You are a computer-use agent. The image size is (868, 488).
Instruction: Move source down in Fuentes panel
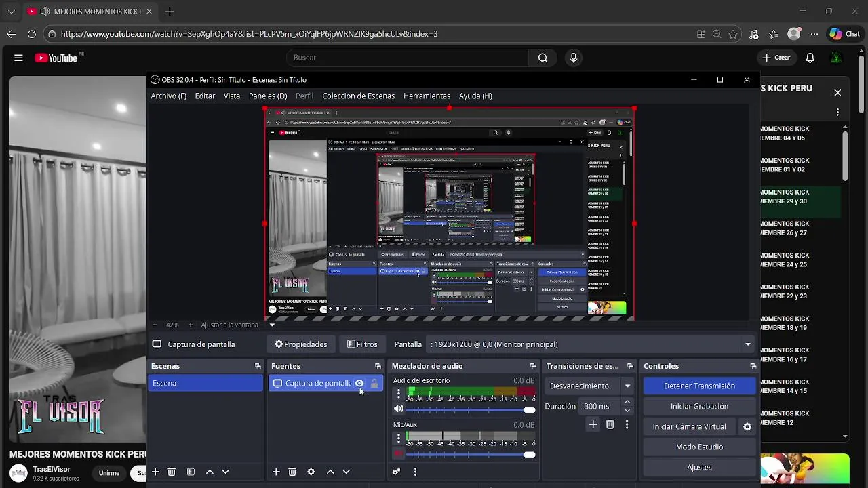(346, 472)
